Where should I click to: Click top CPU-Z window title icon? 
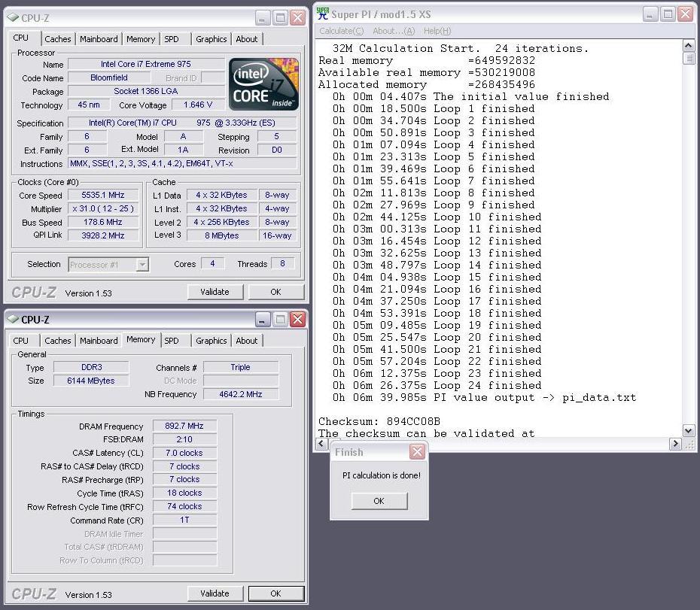(x=13, y=18)
